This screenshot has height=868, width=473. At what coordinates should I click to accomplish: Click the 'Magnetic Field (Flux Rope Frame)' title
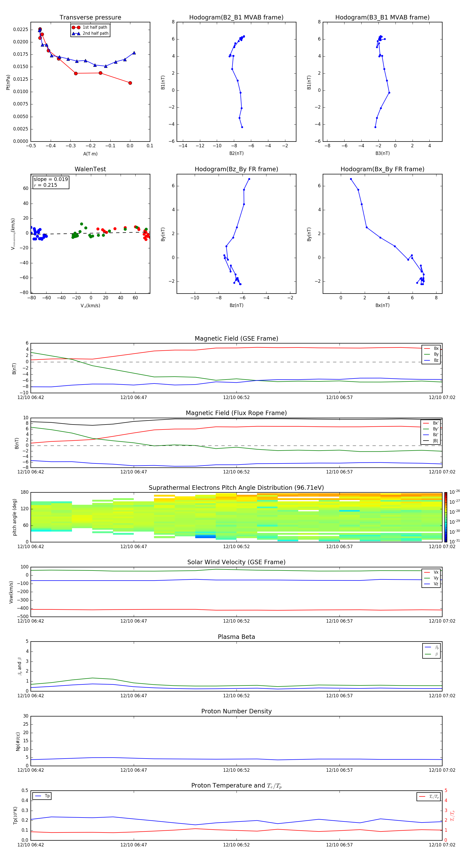(x=236, y=413)
